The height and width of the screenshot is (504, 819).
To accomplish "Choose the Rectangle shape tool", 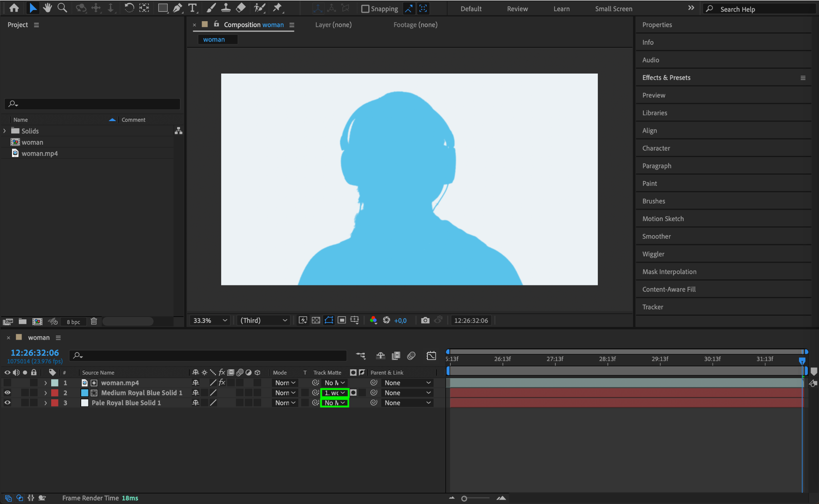I will (162, 8).
